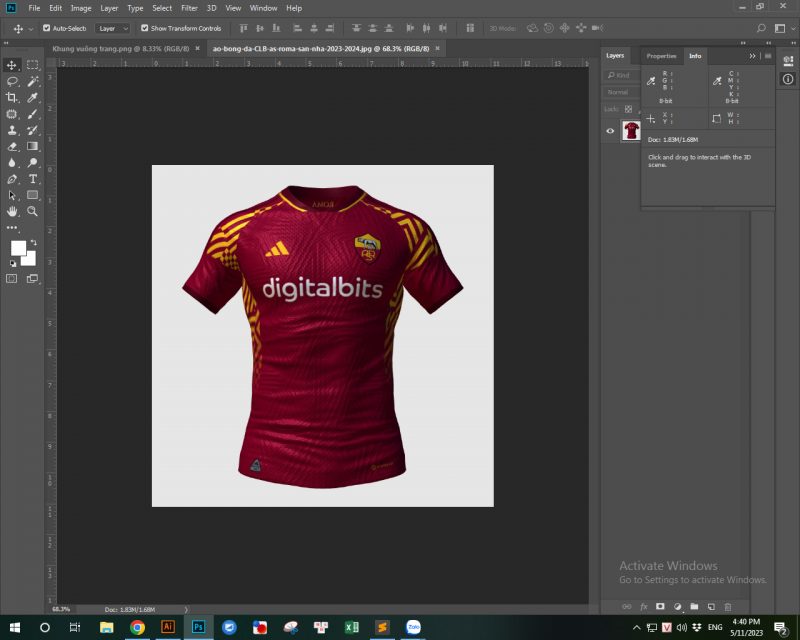Select the Lasso tool
800x640 pixels.
12,81
